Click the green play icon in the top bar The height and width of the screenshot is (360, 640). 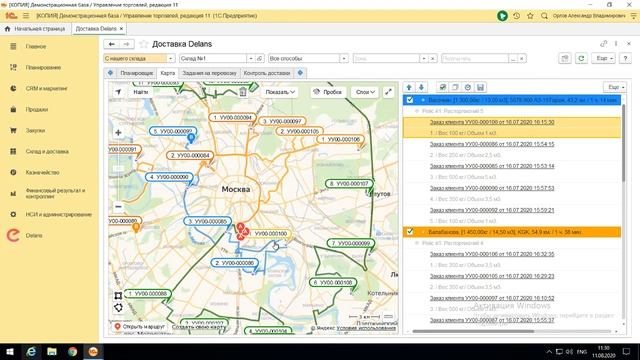coord(502,16)
